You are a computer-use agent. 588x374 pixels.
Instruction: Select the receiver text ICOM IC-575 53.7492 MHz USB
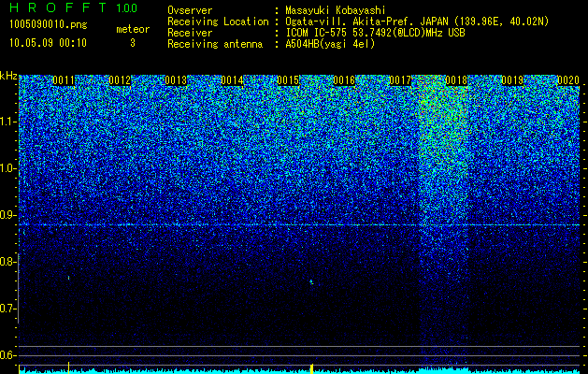[375, 33]
